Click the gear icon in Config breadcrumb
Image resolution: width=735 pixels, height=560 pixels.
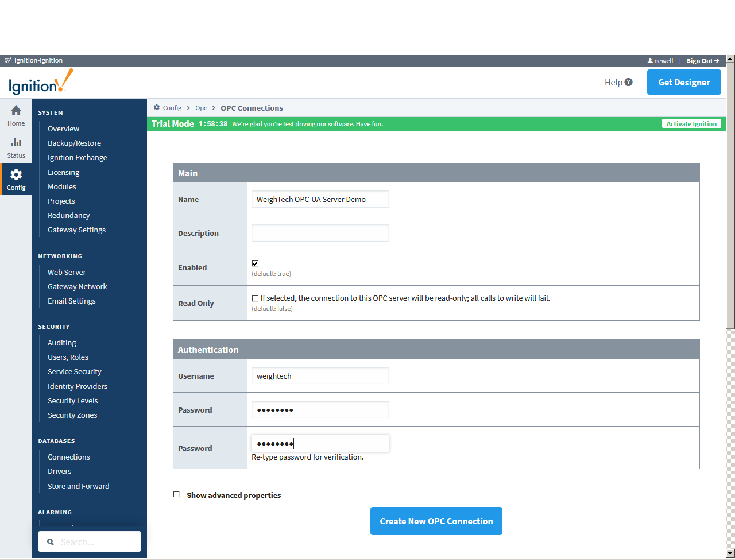156,108
